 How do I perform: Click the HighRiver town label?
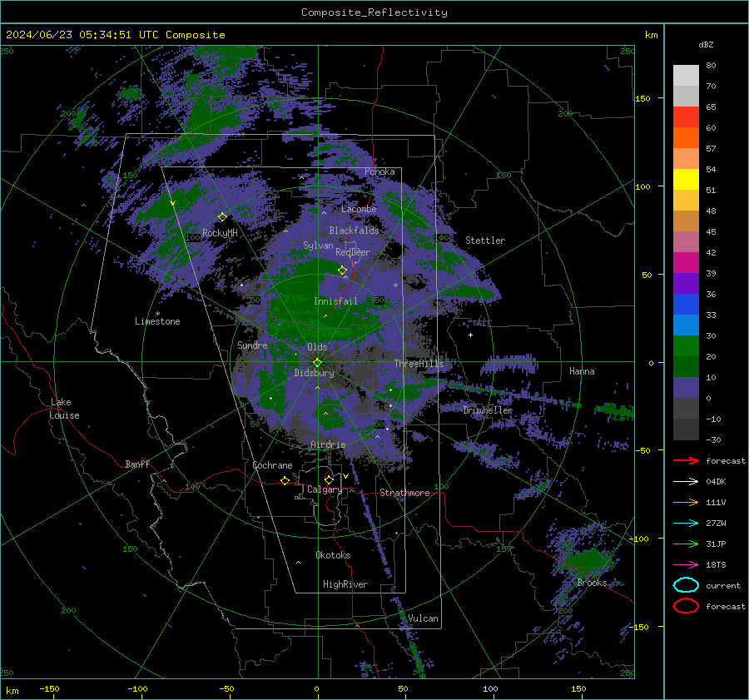click(345, 584)
